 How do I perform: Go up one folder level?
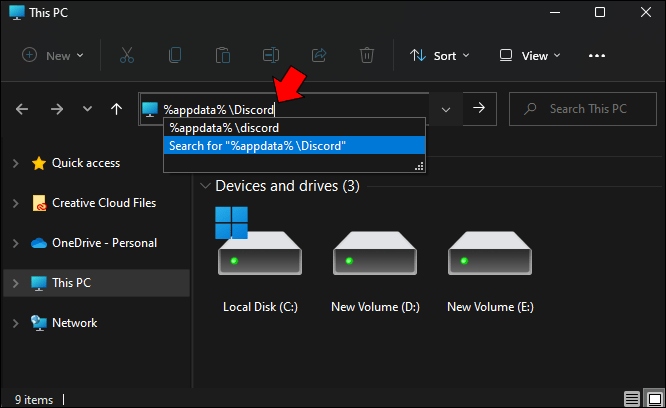point(116,109)
